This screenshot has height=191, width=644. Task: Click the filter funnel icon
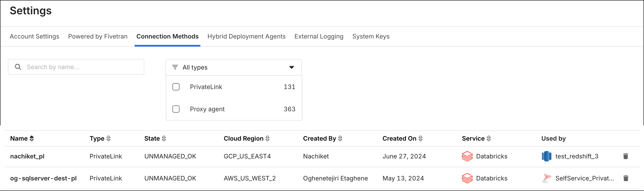[x=175, y=67]
